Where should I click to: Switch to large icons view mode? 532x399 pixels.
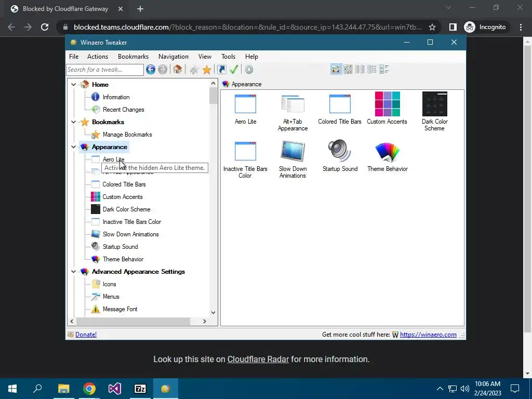[x=336, y=69]
